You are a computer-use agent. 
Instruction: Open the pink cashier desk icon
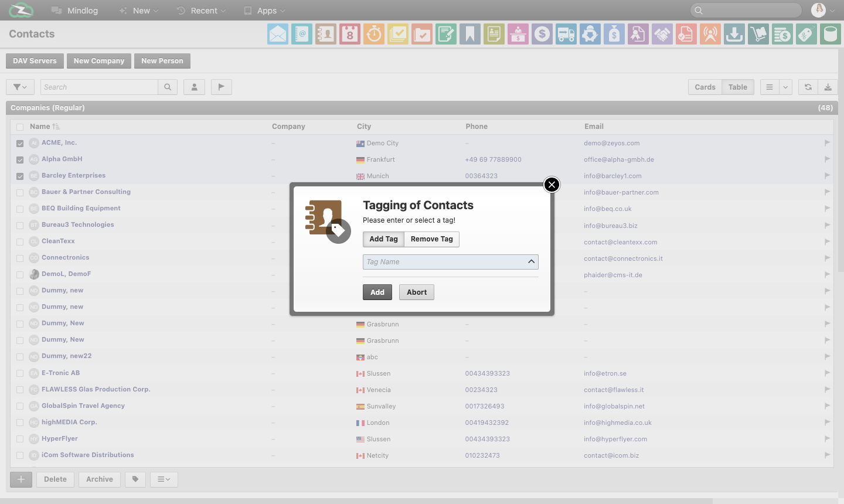tap(518, 34)
